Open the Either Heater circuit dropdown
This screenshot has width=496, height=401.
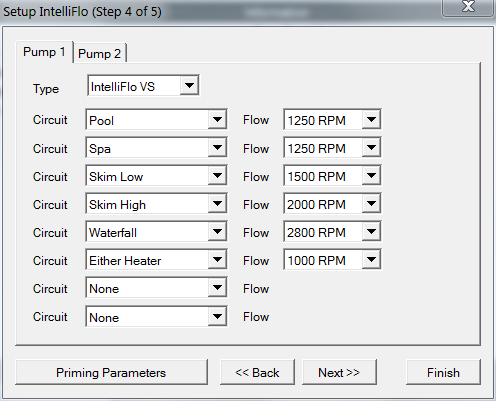click(x=156, y=259)
